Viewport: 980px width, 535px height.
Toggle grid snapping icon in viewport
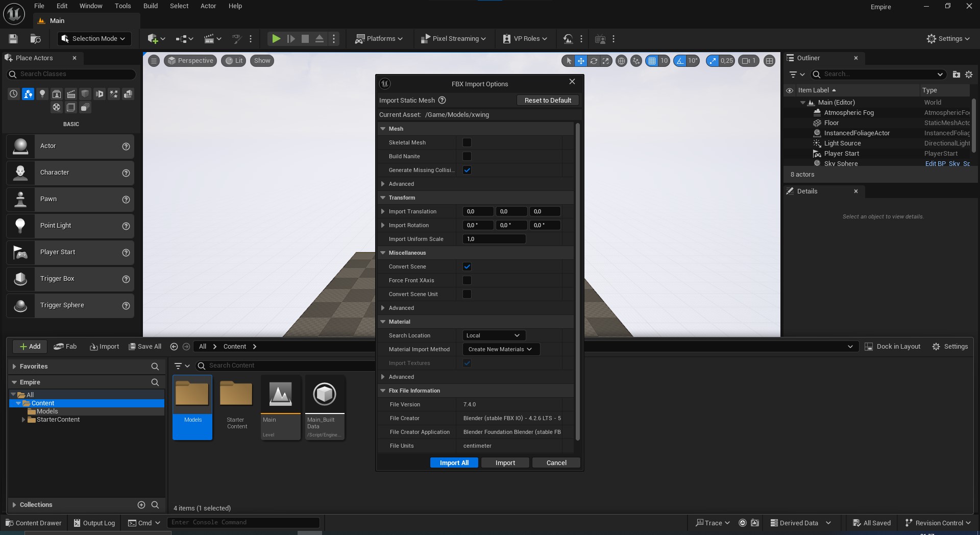point(652,61)
